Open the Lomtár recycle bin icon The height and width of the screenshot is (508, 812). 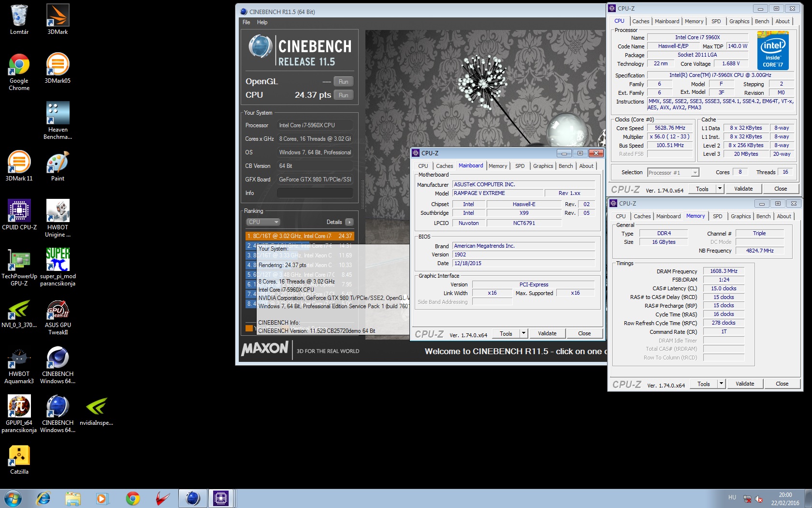[19, 19]
